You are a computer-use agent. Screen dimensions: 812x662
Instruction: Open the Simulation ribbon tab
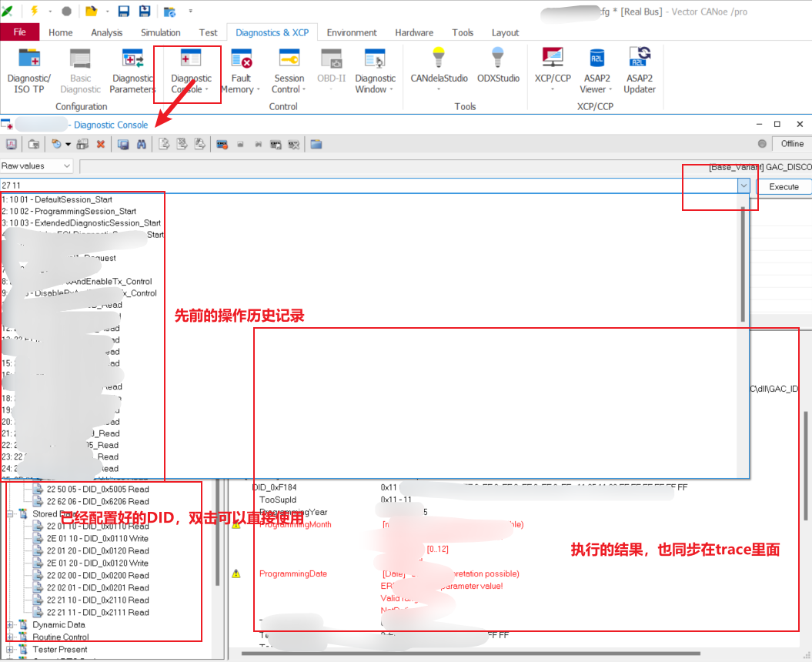point(161,32)
